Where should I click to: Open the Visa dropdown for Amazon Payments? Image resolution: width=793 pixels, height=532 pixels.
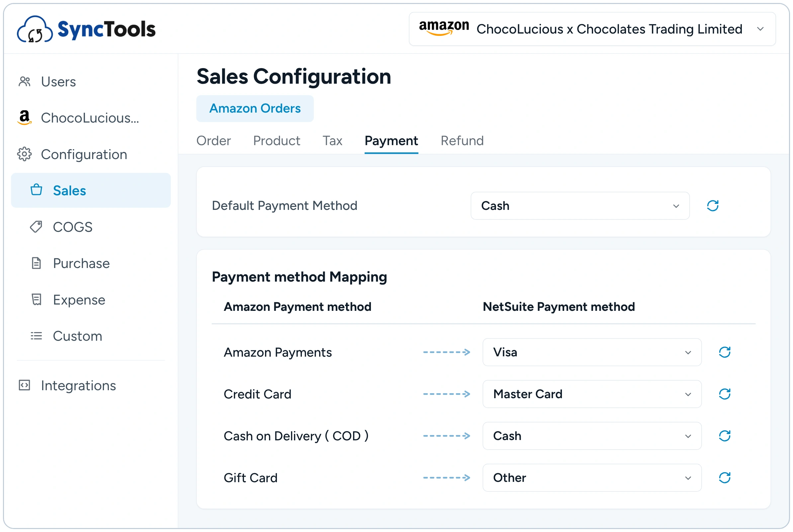[591, 352]
